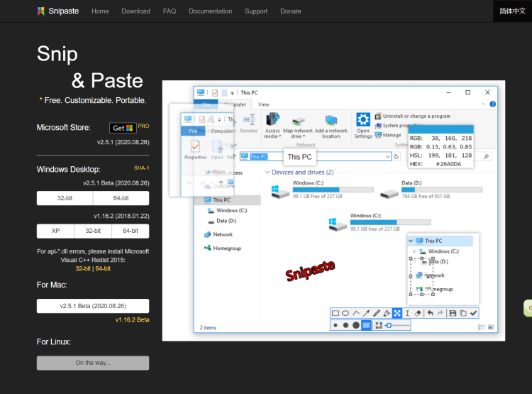532x394 pixels.
Task: Select the ellipse annotation tool
Action: coord(345,313)
